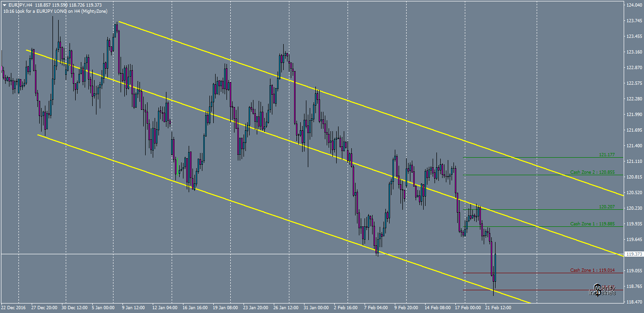Click the MightyZone alert comment text

[57, 9]
